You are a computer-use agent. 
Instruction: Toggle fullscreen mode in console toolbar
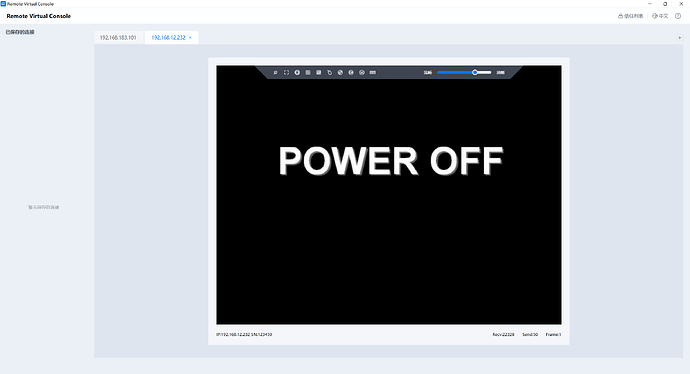pyautogui.click(x=286, y=73)
